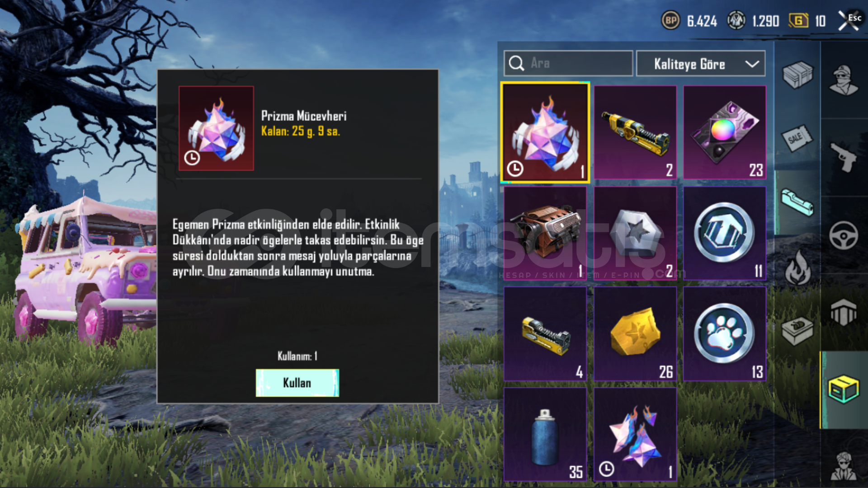Select the gold star nugget with count 26
The width and height of the screenshot is (868, 488).
pos(635,334)
